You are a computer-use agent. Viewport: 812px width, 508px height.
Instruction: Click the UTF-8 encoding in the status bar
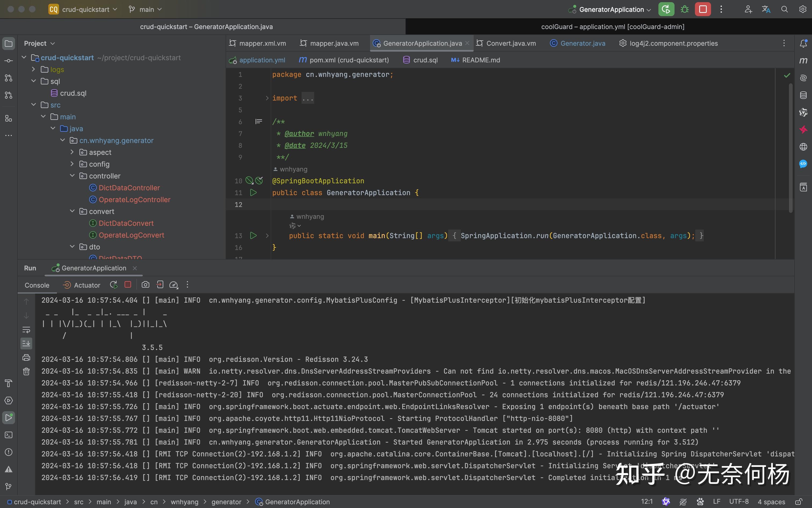pos(739,502)
